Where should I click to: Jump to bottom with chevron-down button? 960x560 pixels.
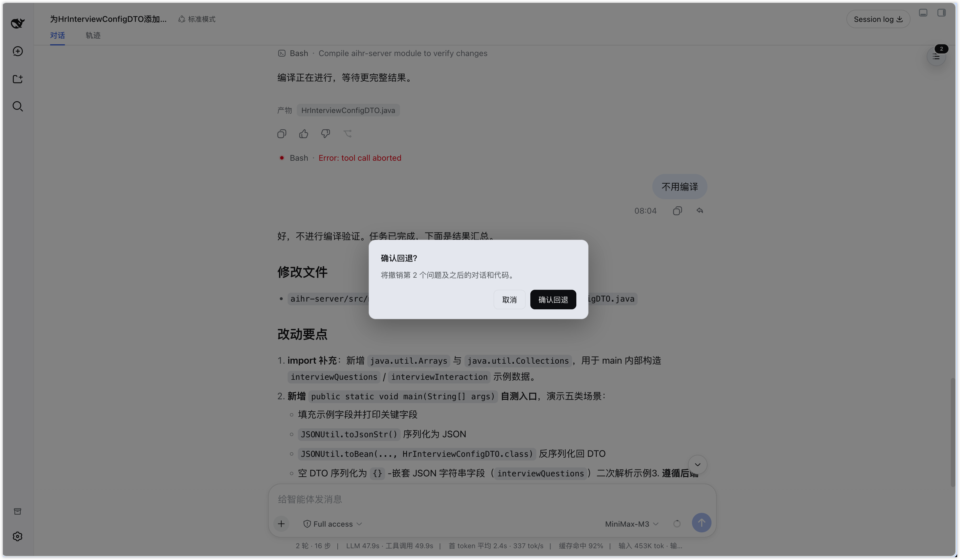click(697, 465)
